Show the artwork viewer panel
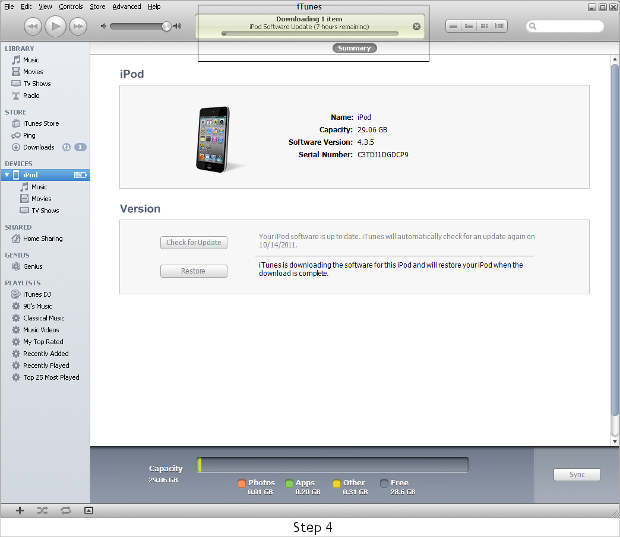The height and width of the screenshot is (537, 620). pyautogui.click(x=89, y=511)
